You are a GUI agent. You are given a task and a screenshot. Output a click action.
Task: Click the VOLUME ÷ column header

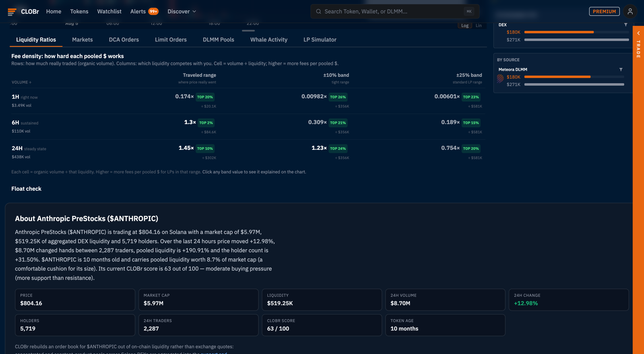(x=21, y=82)
